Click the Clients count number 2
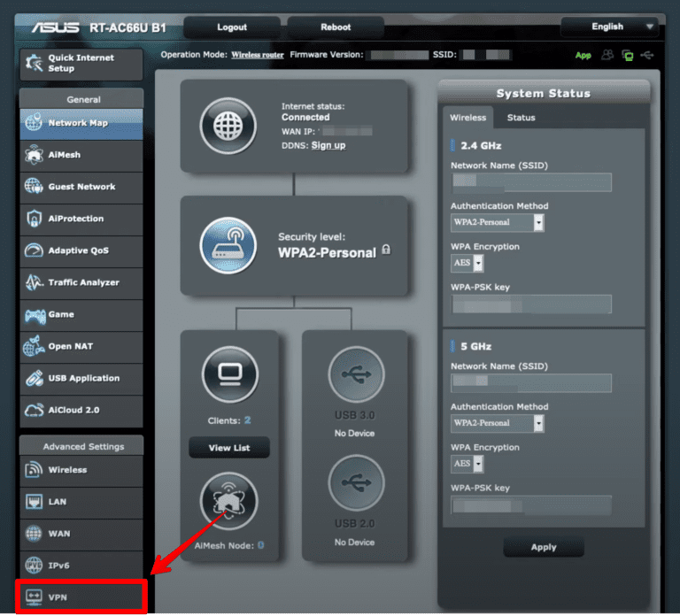The image size is (680, 616). click(247, 420)
